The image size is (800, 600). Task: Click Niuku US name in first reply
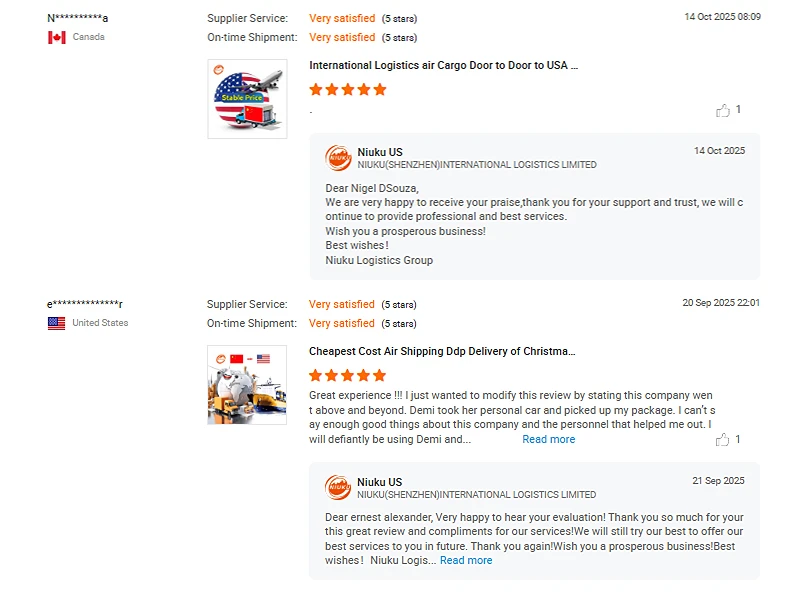point(380,152)
